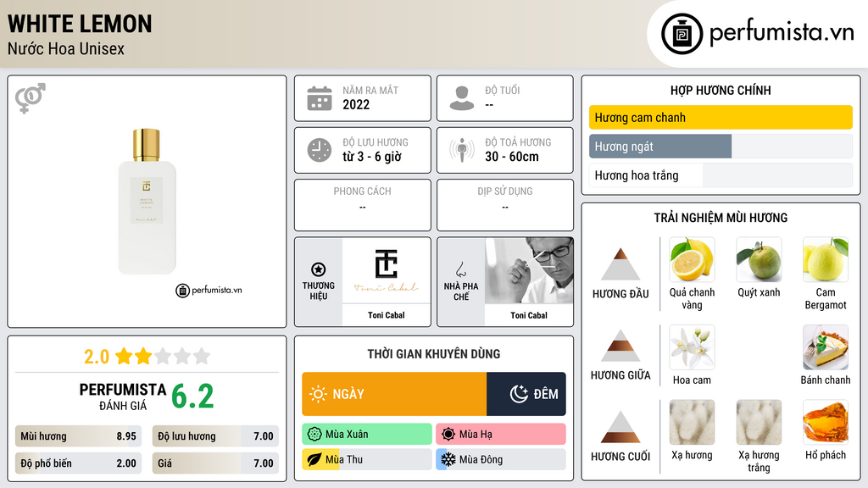Screen dimensions: 868x488
Task: Open the Hổ phách note image
Action: coord(826,422)
